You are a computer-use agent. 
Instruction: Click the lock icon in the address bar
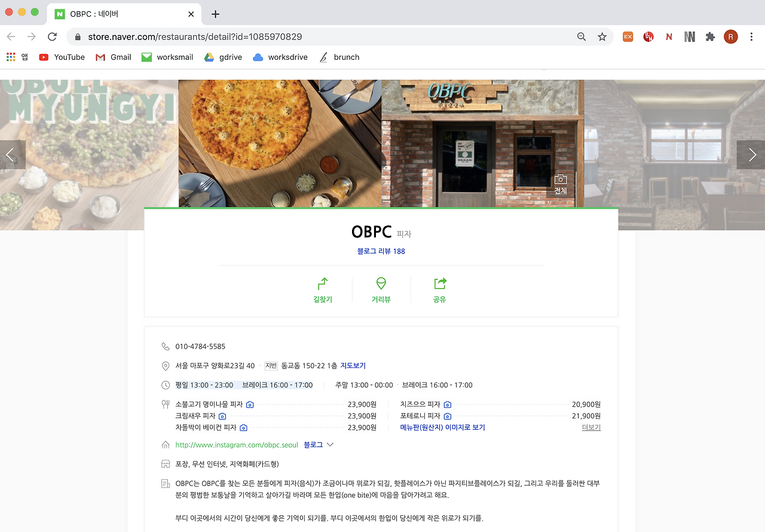78,36
